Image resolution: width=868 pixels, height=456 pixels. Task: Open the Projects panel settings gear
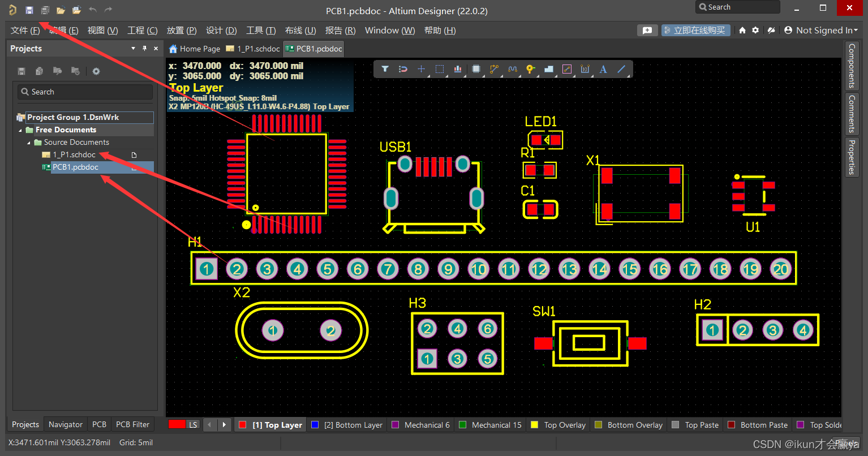96,71
